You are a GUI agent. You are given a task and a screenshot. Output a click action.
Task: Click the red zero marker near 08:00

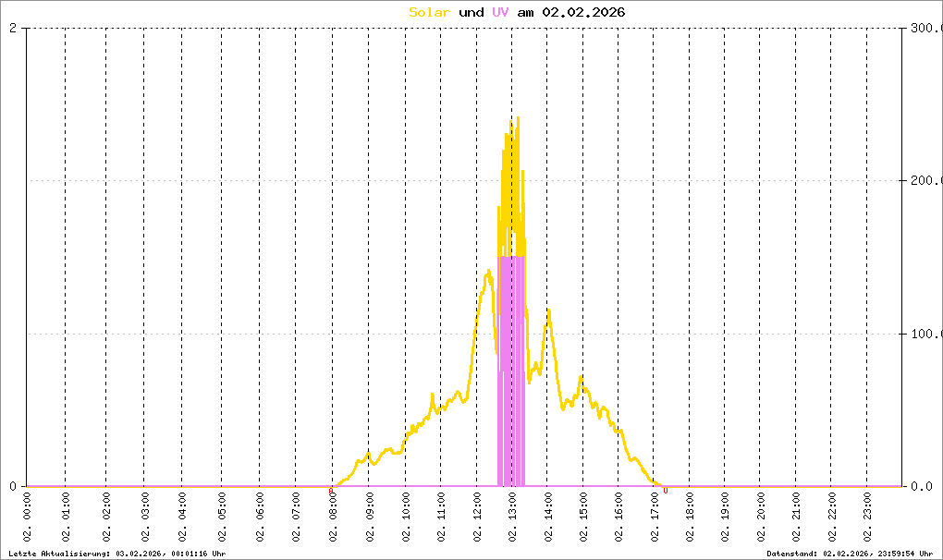point(331,490)
